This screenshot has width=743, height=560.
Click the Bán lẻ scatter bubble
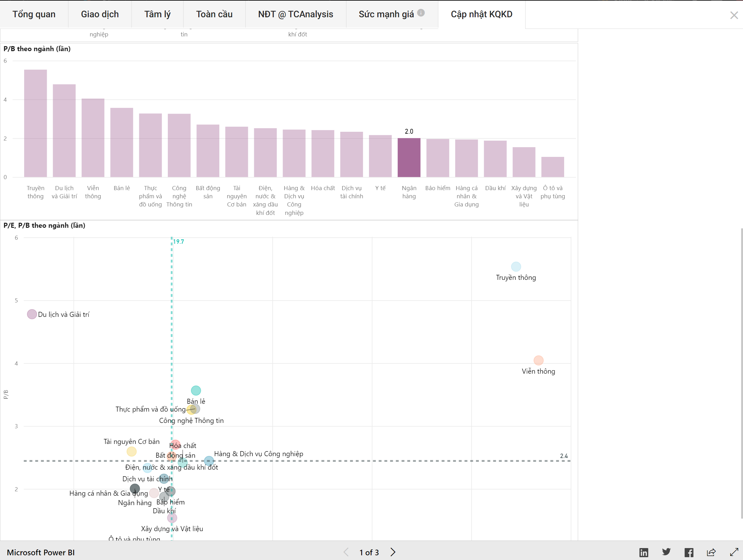pos(196,390)
